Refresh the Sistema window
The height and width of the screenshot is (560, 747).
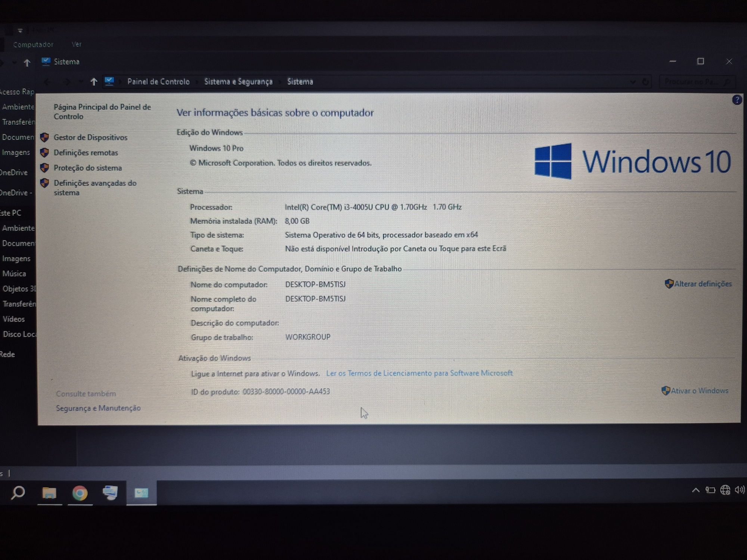pos(645,82)
